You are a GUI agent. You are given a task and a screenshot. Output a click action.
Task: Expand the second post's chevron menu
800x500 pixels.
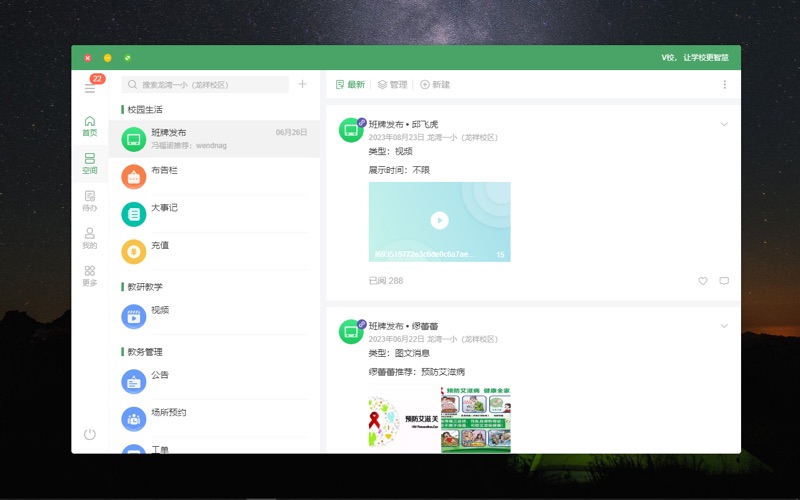pyautogui.click(x=724, y=326)
